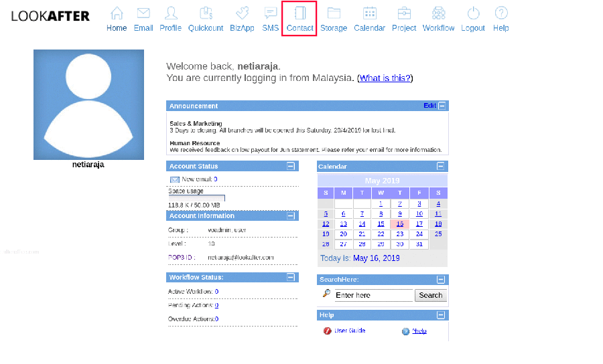Collapse the Announcement panel
The width and height of the screenshot is (603, 364).
coord(443,106)
